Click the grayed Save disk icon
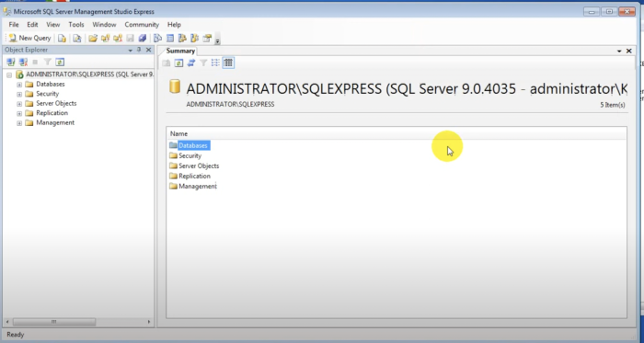The image size is (644, 343). [x=131, y=38]
